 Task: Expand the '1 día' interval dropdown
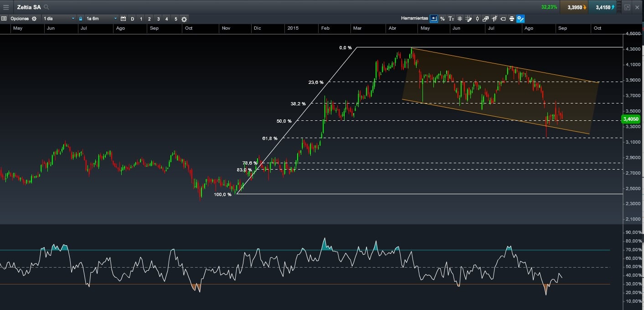tap(59, 19)
